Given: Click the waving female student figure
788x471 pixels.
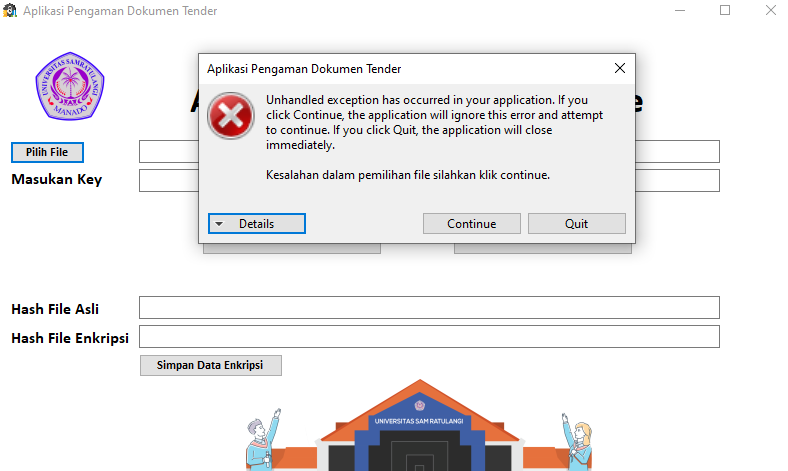Looking at the screenshot, I should [577, 442].
